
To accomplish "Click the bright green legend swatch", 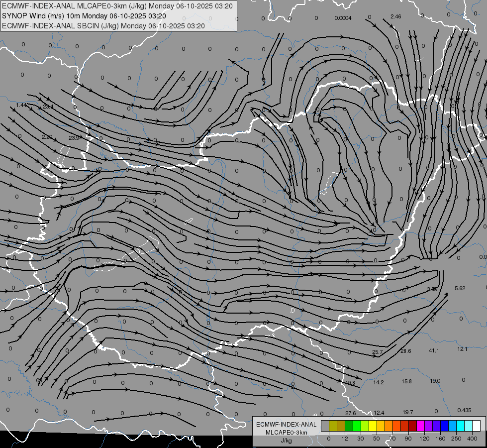I will click(357, 426).
